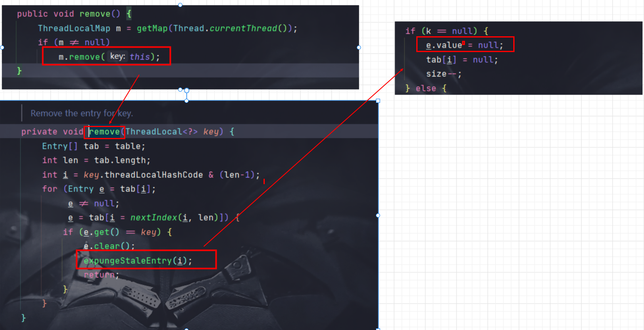The height and width of the screenshot is (330, 644).
Task: Select the if (k == null) code image
Action: point(518,58)
